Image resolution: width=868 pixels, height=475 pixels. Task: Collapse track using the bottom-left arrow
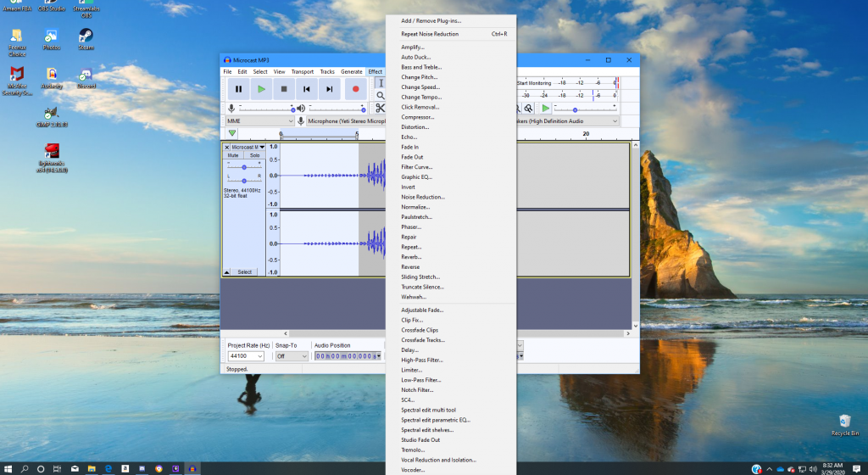(x=226, y=272)
